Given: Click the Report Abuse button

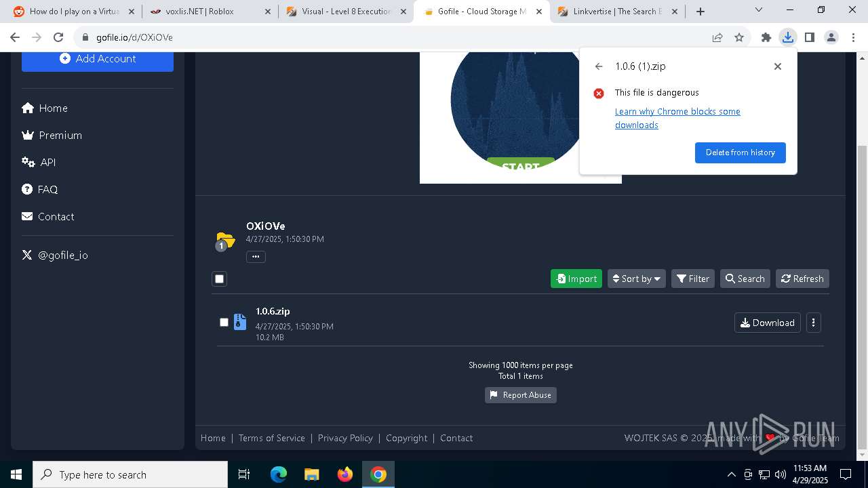Looking at the screenshot, I should tap(521, 395).
